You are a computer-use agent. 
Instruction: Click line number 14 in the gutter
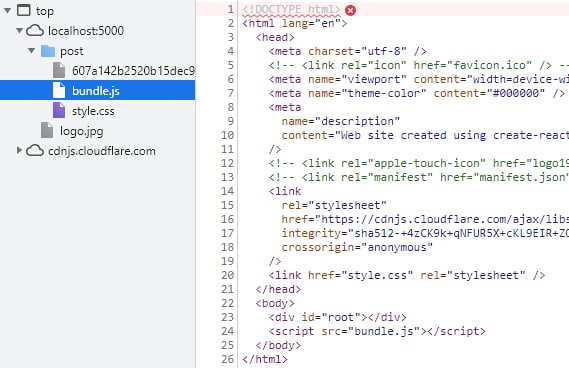pyautogui.click(x=228, y=191)
